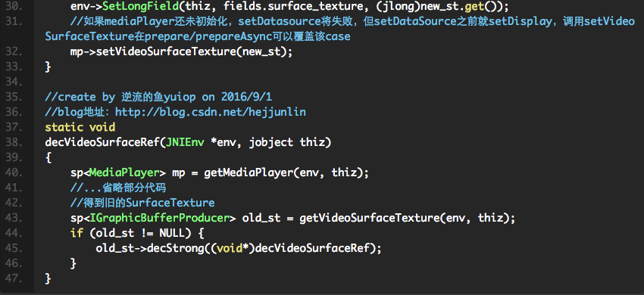Screen dimensions: 644x295
Task: Click line number 36 in the gutter
Action: (x=14, y=112)
